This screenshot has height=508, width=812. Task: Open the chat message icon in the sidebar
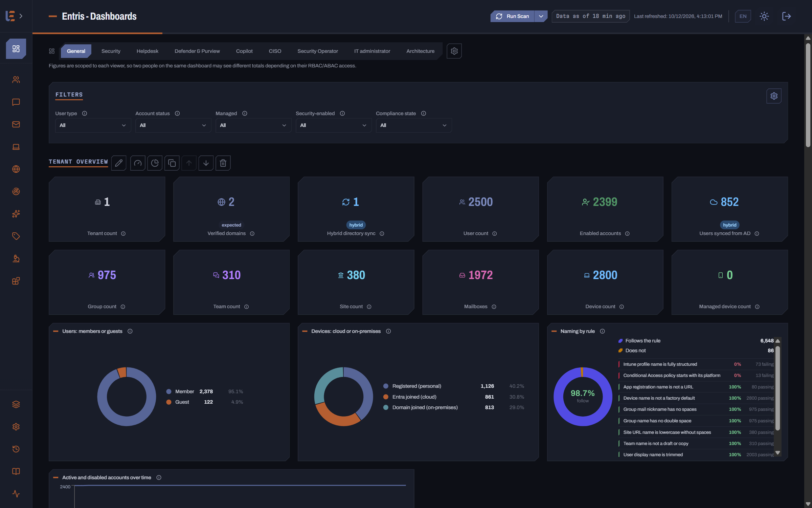coord(16,102)
